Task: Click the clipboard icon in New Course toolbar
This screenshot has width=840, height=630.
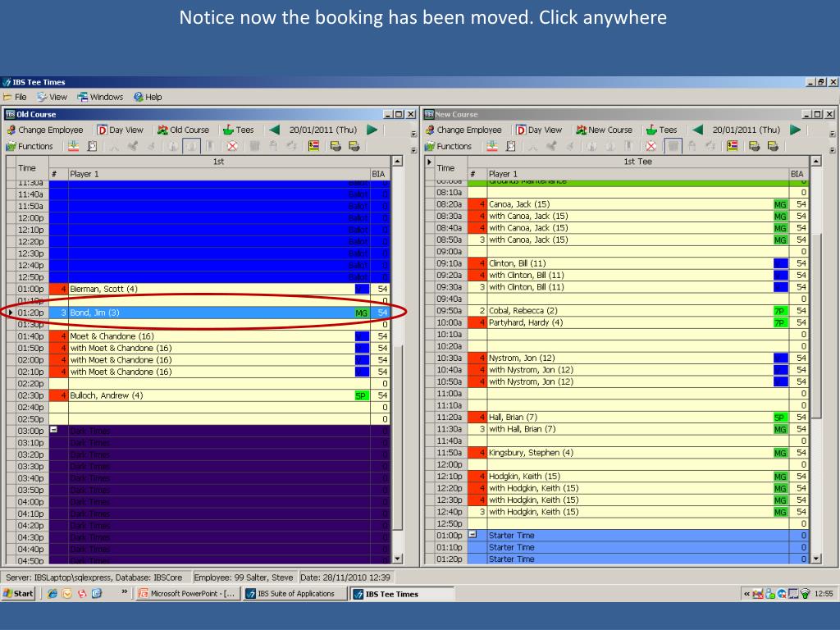Action: point(511,146)
